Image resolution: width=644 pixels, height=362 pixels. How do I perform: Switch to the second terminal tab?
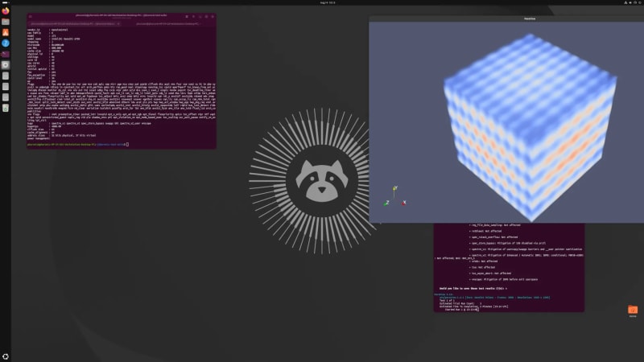(168, 24)
